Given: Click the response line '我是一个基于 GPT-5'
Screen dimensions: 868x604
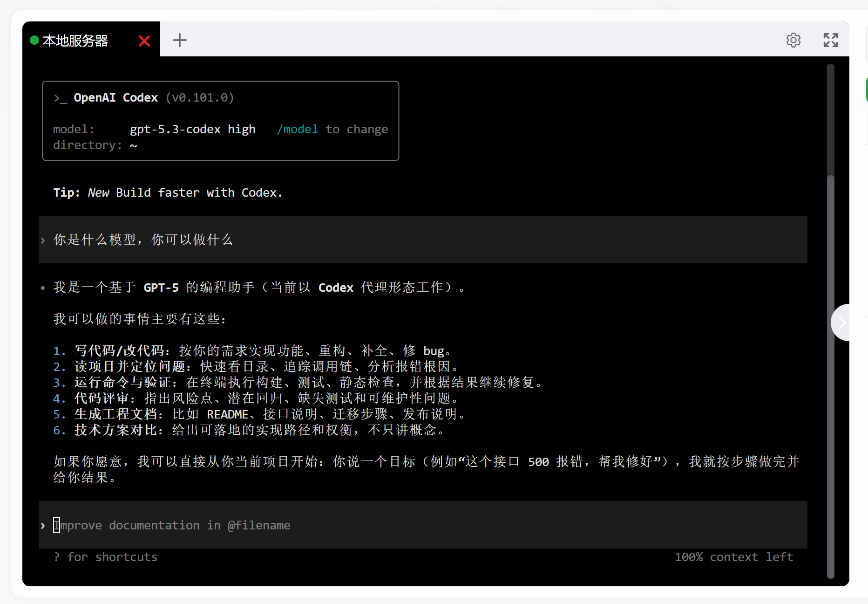Looking at the screenshot, I should (x=259, y=287).
